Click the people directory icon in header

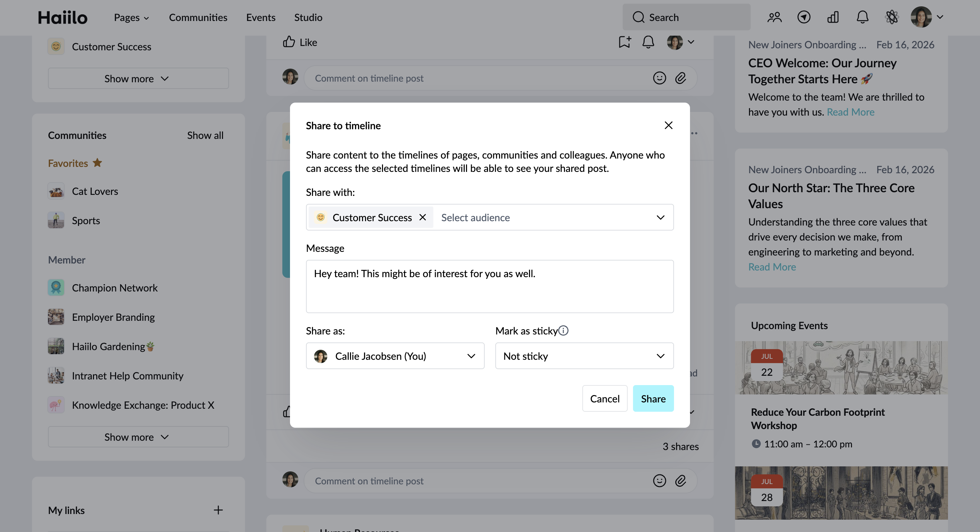pyautogui.click(x=774, y=17)
